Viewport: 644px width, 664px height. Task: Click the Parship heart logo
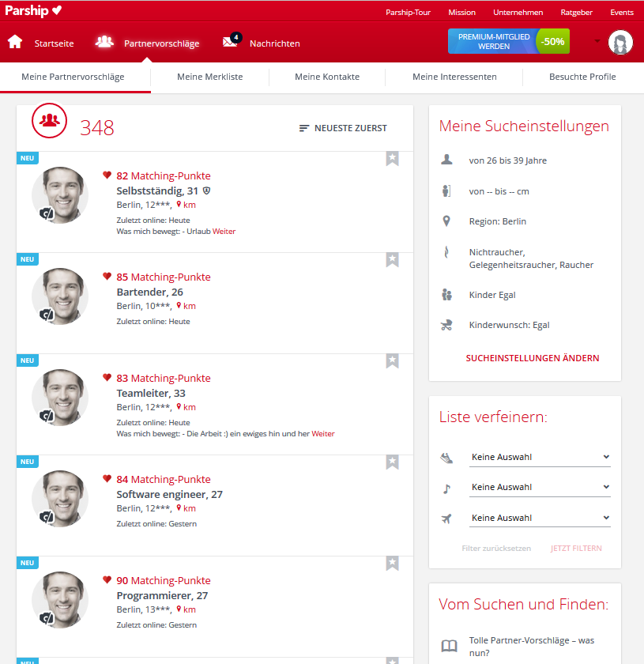[33, 10]
